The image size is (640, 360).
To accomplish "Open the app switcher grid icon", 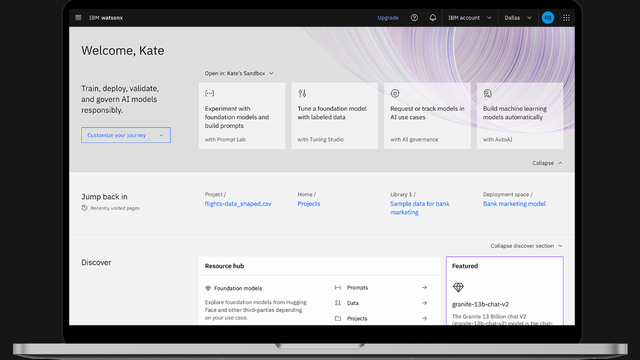I will pos(567,18).
